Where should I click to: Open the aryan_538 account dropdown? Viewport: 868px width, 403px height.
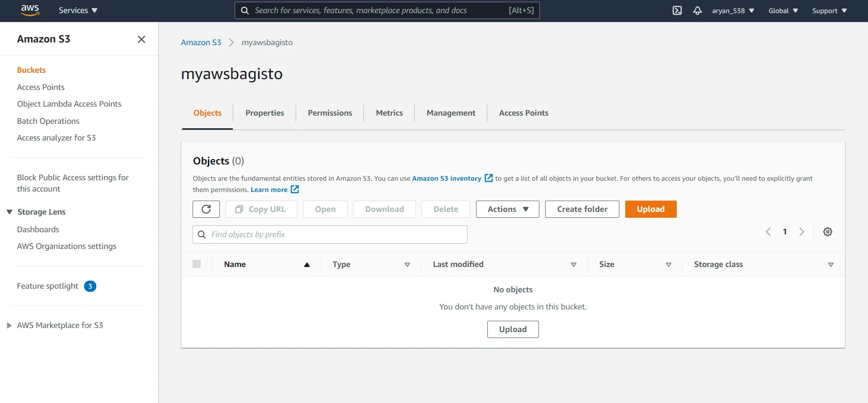[733, 10]
